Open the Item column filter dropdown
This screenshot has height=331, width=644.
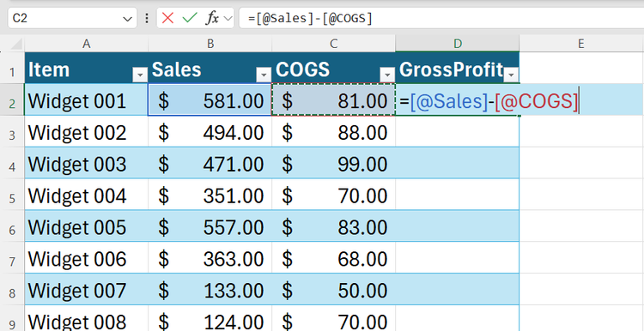[140, 75]
